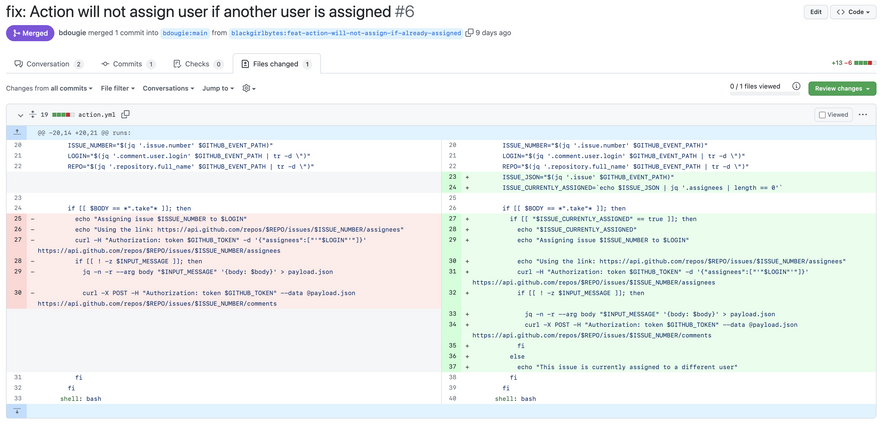Open the Conversations dropdown
The width and height of the screenshot is (880, 431).
pyautogui.click(x=168, y=88)
